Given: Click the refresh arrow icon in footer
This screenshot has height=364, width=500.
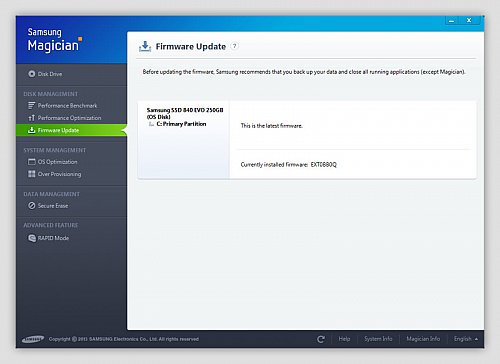Looking at the screenshot, I should coord(321,339).
